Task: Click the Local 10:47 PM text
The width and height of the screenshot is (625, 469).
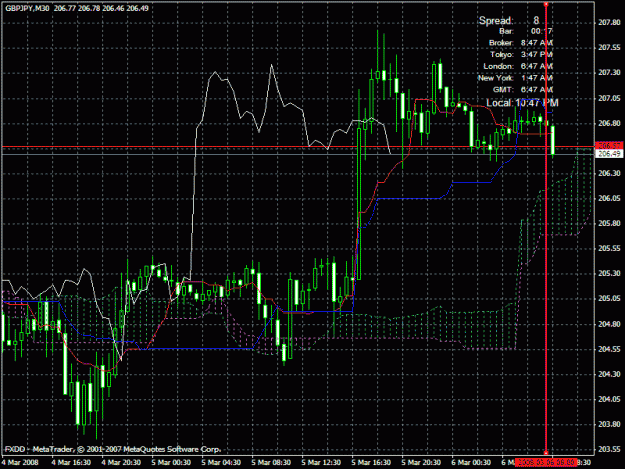Action: click(537, 103)
